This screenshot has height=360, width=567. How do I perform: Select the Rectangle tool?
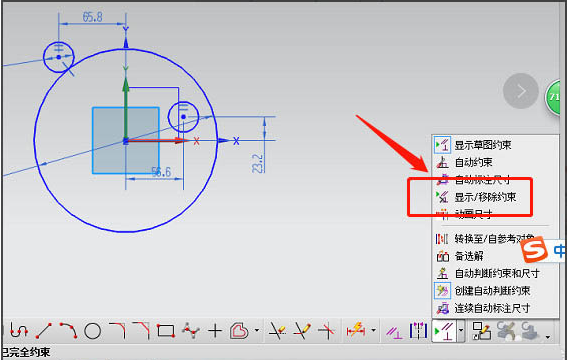pyautogui.click(x=166, y=331)
